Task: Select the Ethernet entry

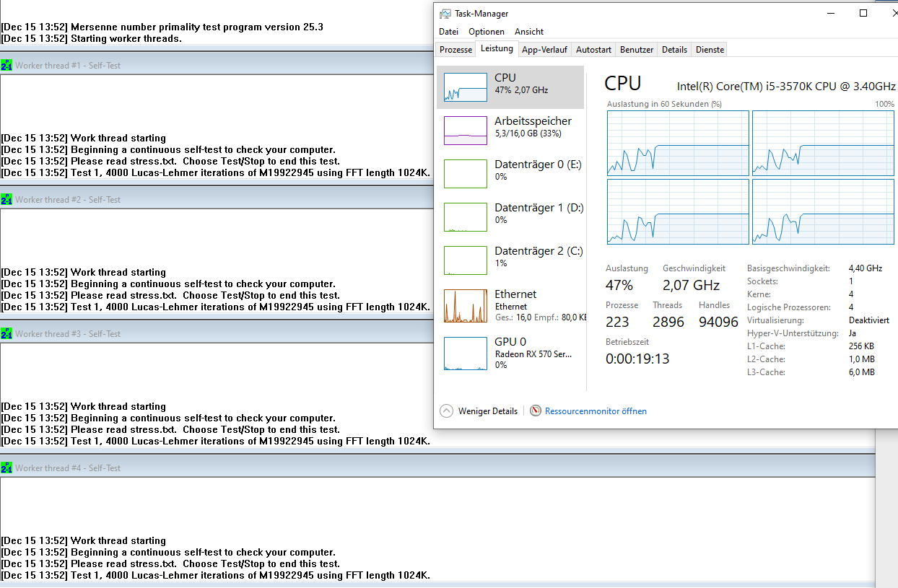Action: point(510,305)
